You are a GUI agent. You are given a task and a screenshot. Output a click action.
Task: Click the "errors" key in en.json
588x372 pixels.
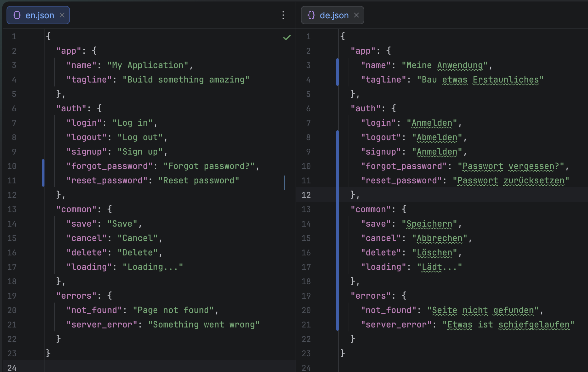click(x=76, y=295)
